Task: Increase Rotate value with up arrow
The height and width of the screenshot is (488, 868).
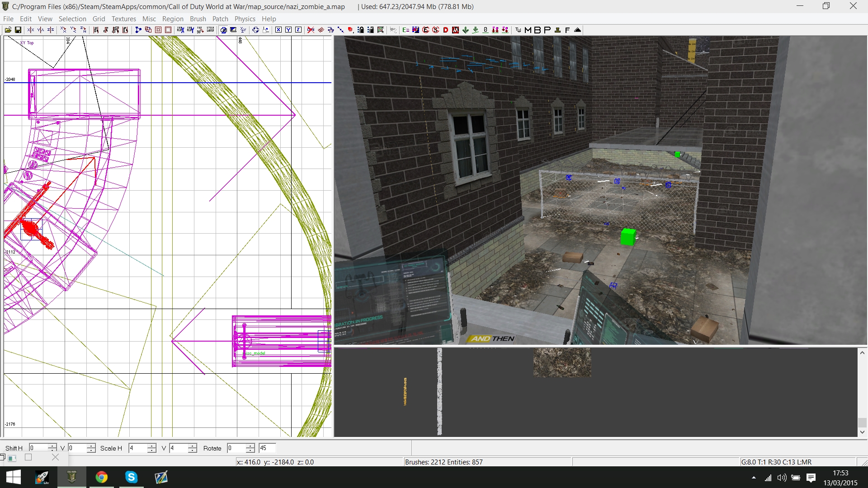Action: coord(250,446)
